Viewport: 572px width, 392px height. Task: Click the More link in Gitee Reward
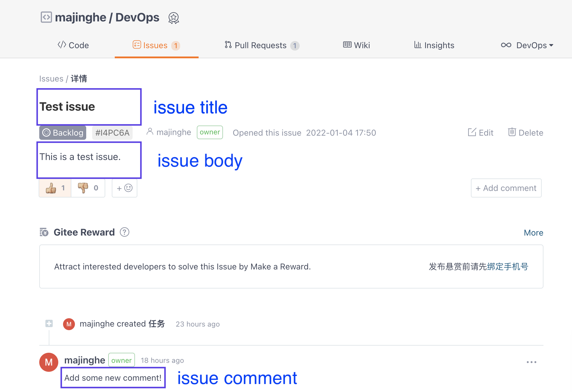coord(533,233)
